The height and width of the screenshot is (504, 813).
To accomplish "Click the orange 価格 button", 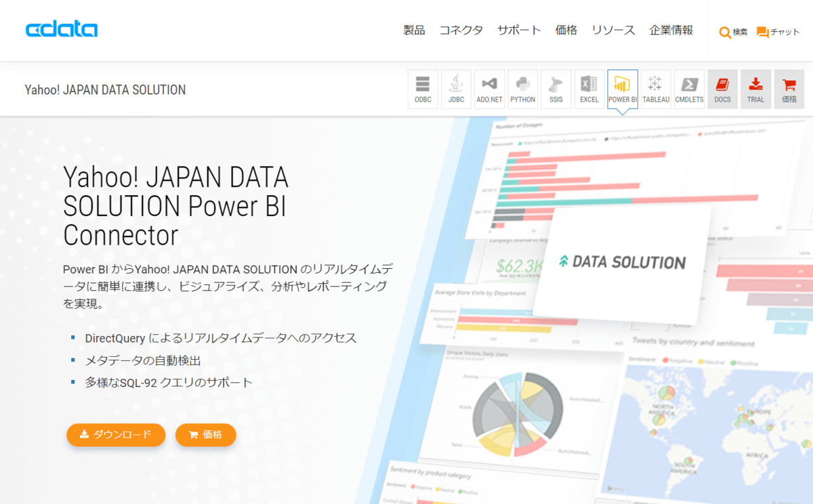I will [206, 435].
